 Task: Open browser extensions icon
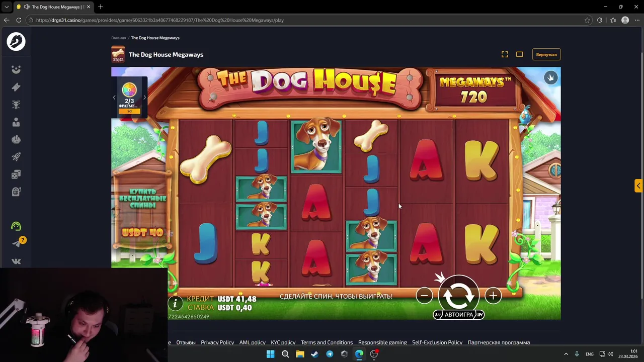click(x=599, y=20)
